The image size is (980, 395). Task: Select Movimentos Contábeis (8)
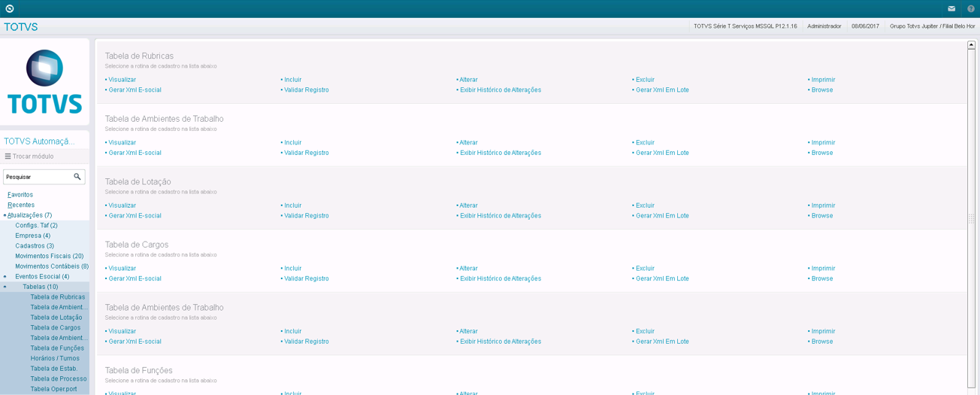click(x=52, y=266)
